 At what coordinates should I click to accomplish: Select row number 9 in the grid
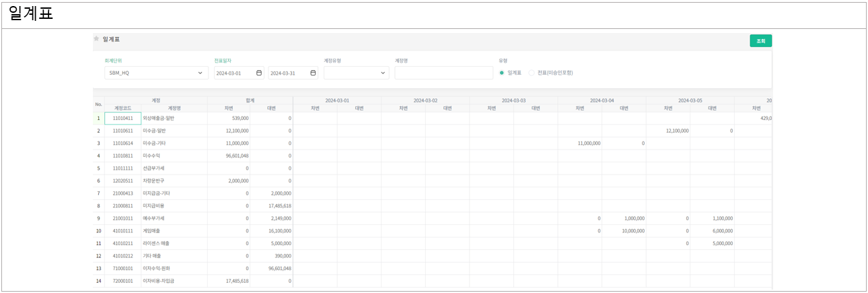point(98,218)
